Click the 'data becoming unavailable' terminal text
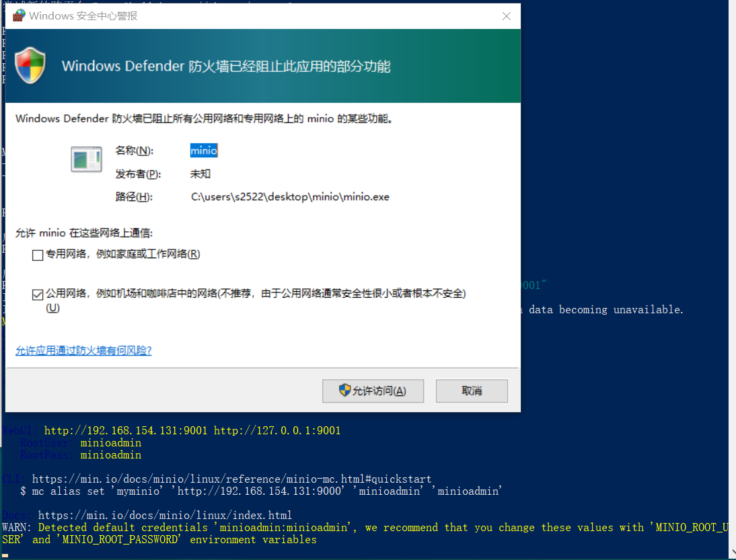 pyautogui.click(x=606, y=309)
